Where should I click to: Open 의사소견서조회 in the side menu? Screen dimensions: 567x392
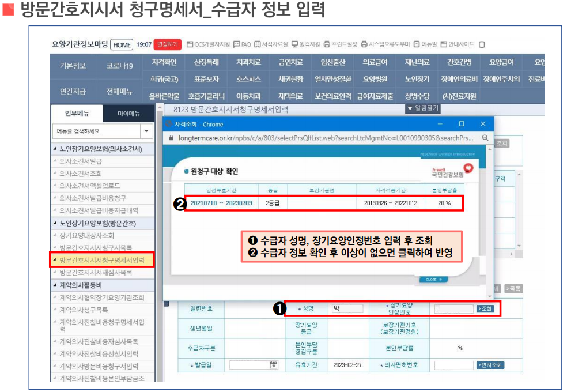pos(81,174)
